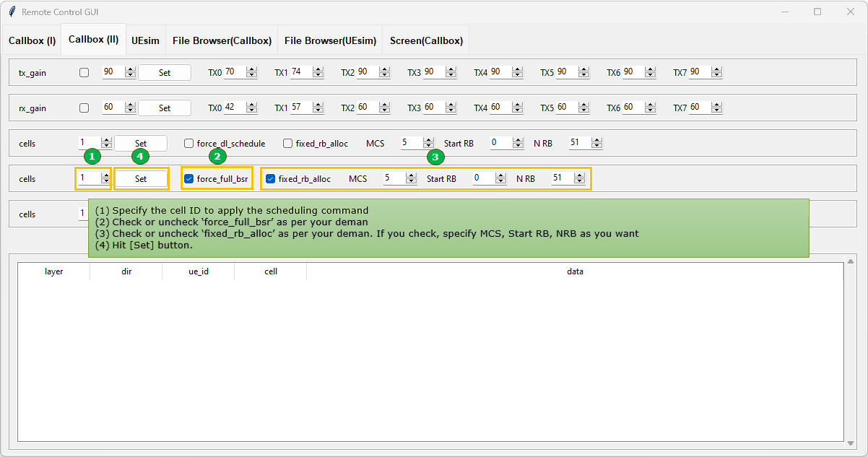Click the cells ID field in force_full_bsr row
868x457 pixels.
[x=90, y=178]
